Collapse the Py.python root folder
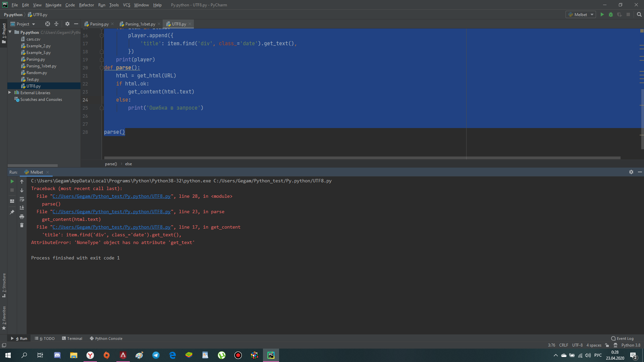 10,32
